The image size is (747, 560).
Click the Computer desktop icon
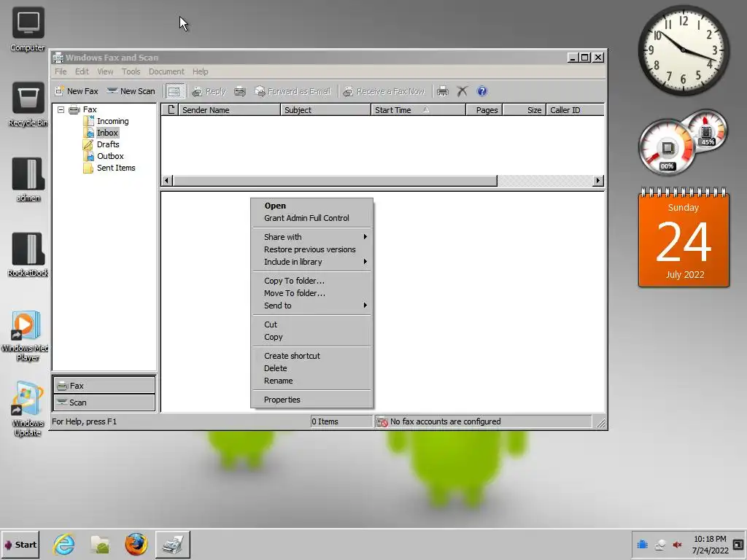pyautogui.click(x=28, y=29)
